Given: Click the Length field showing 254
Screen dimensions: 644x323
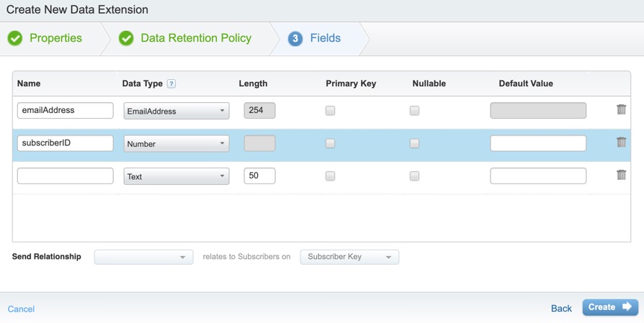Looking at the screenshot, I should pos(259,110).
